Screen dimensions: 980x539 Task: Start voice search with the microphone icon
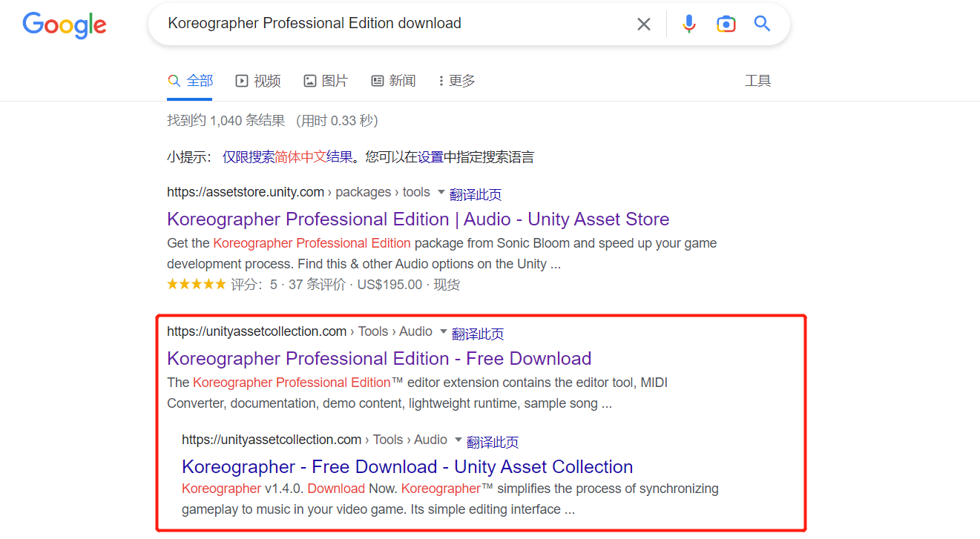[x=689, y=24]
